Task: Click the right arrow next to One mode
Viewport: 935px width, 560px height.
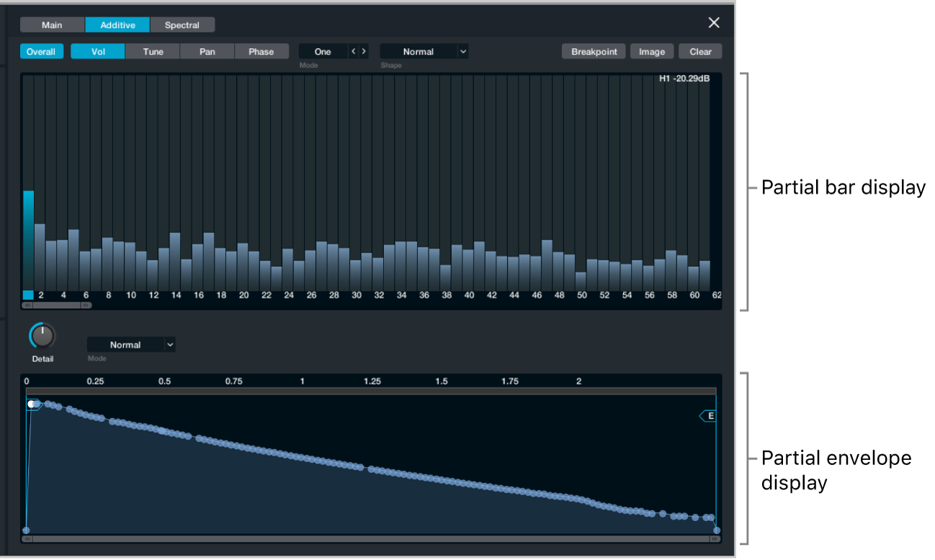Action: click(364, 51)
